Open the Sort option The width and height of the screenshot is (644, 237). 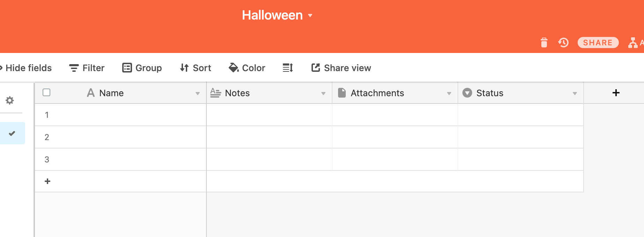pyautogui.click(x=196, y=68)
